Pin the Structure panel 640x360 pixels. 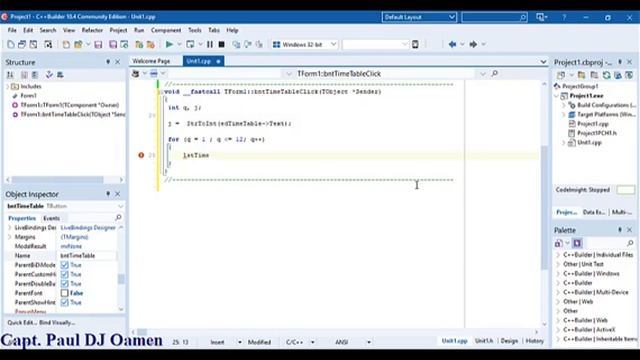[108, 62]
